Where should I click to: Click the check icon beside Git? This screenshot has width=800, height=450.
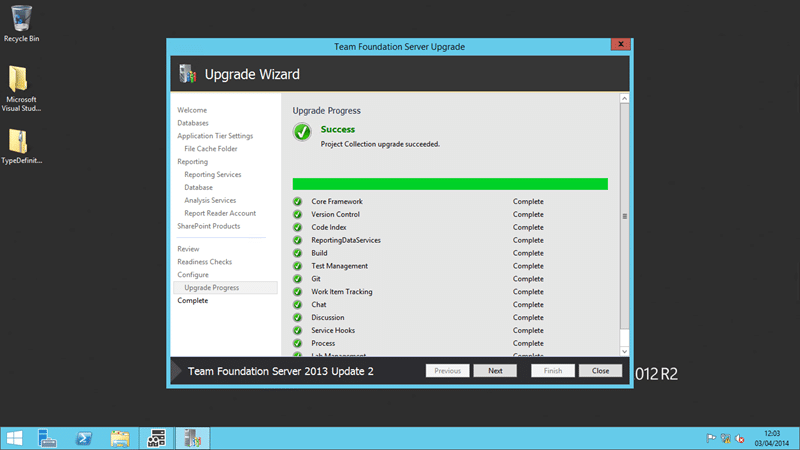297,279
